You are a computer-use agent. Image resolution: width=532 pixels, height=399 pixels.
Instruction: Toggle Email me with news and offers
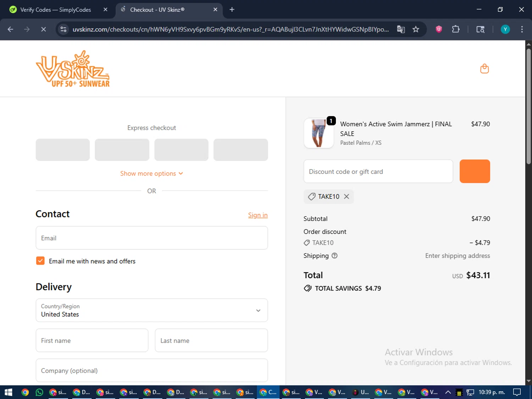[40, 261]
